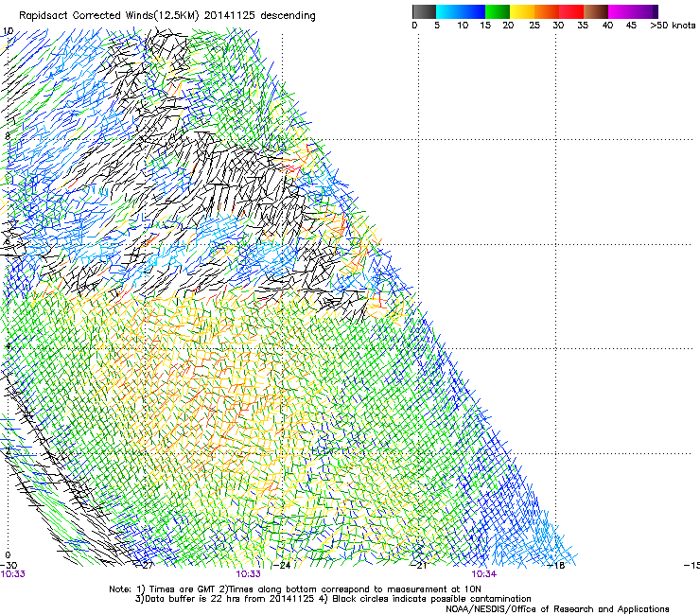Click the '15' legend scale label

[485, 26]
